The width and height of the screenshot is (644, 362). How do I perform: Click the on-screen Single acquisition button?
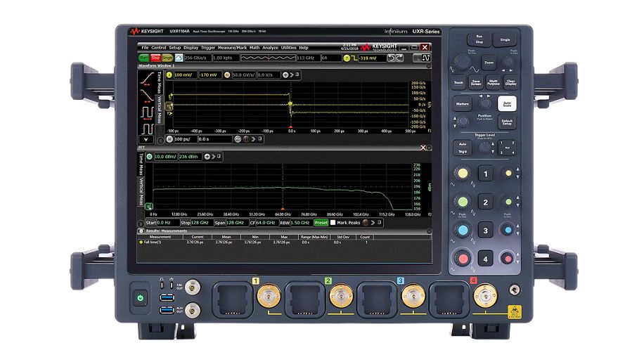tap(167, 58)
